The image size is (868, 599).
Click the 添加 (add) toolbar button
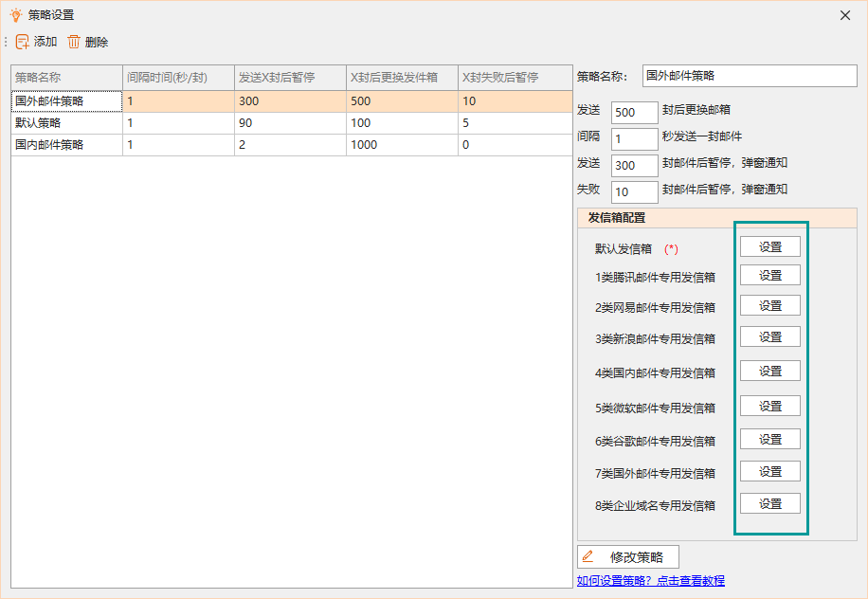pyautogui.click(x=37, y=42)
